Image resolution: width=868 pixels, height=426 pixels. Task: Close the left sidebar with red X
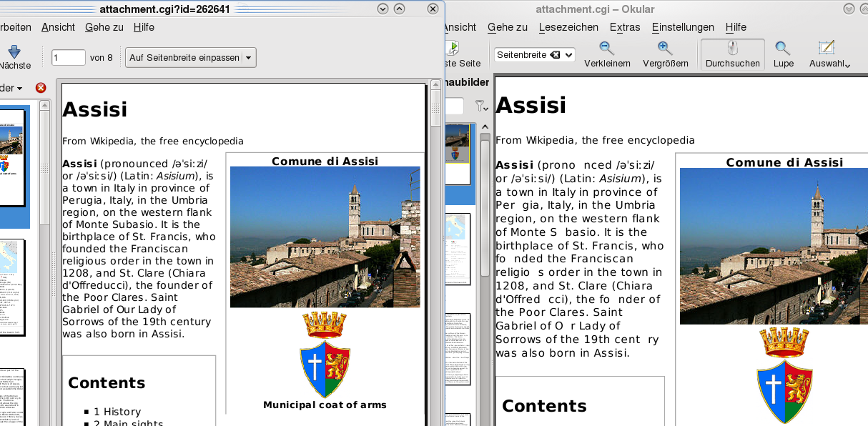[x=41, y=88]
